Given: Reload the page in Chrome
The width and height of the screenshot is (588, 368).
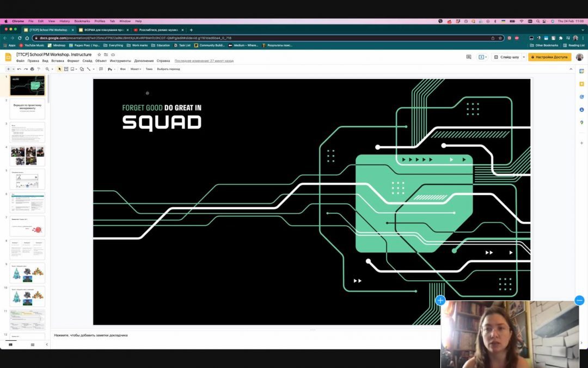Looking at the screenshot, I should point(20,38).
